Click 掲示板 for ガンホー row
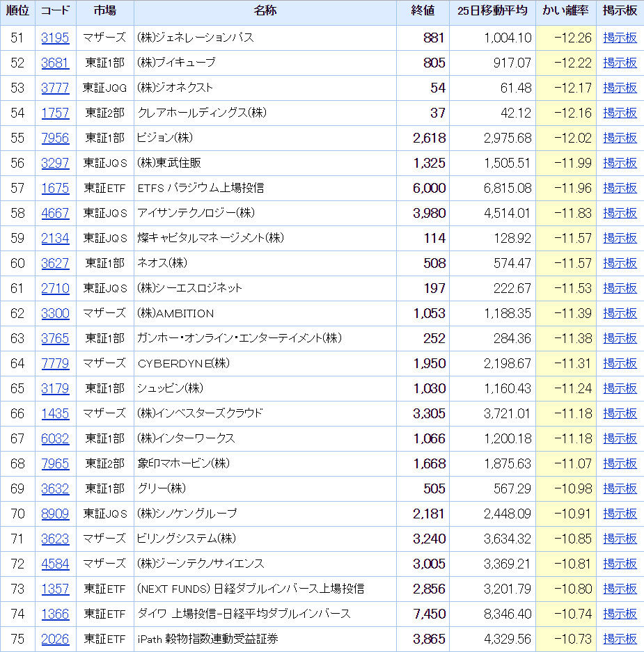This screenshot has width=644, height=652. click(x=620, y=338)
